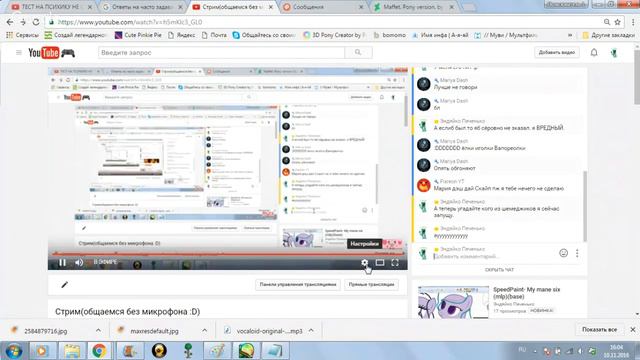The height and width of the screenshot is (360, 640).
Task: Open 'Другие закладки' bookmarks folder
Action: pos(608,35)
